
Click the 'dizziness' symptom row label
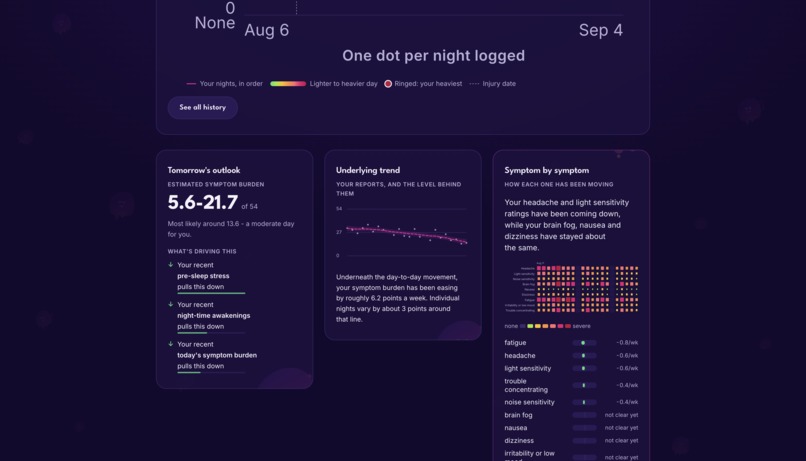(519, 441)
